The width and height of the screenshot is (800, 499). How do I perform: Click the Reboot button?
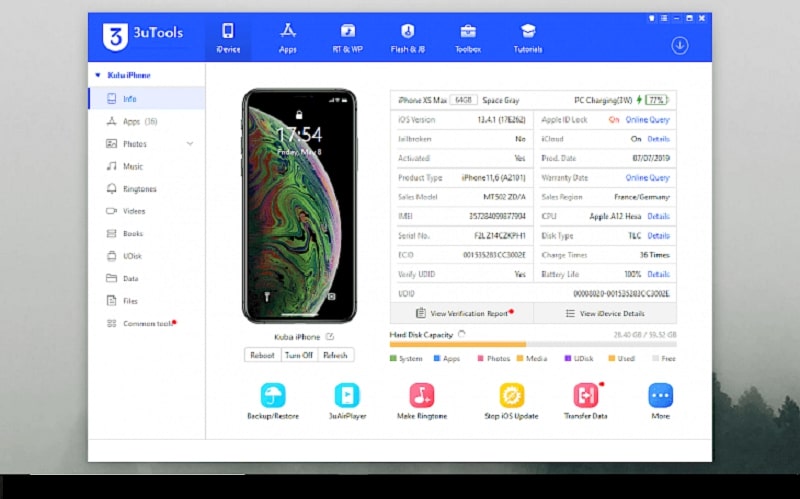262,355
